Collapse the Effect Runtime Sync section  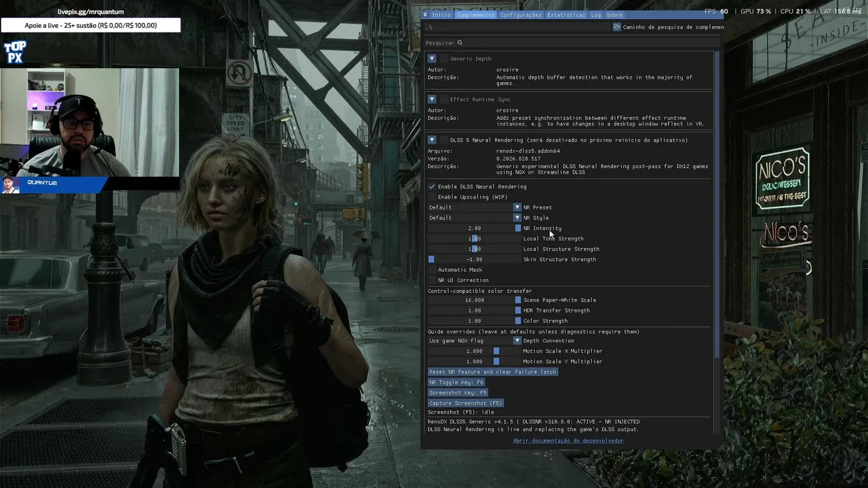[432, 100]
